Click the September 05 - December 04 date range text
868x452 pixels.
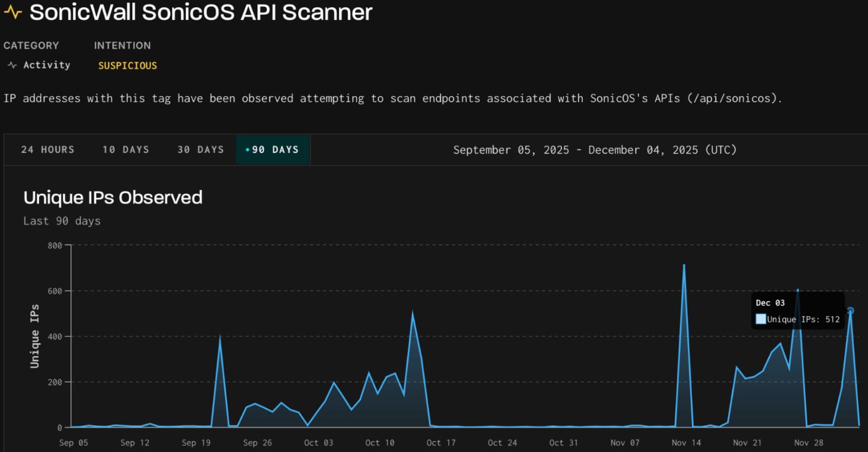pyautogui.click(x=595, y=150)
